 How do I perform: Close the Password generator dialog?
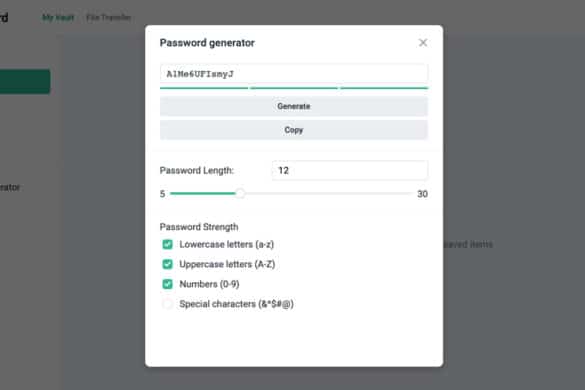(423, 43)
